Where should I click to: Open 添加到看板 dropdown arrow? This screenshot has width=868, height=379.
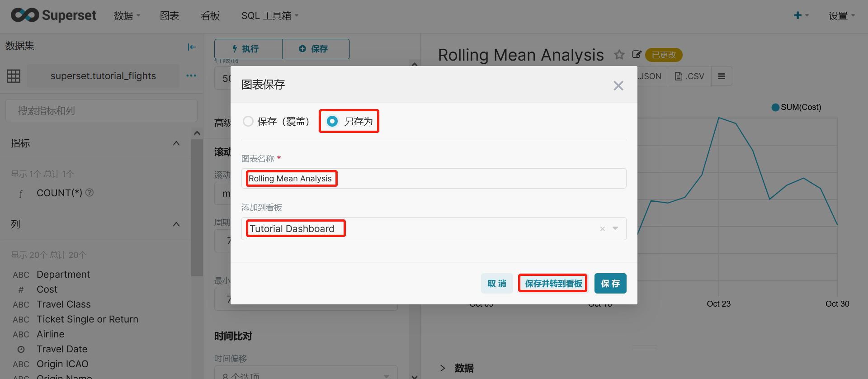tap(615, 228)
